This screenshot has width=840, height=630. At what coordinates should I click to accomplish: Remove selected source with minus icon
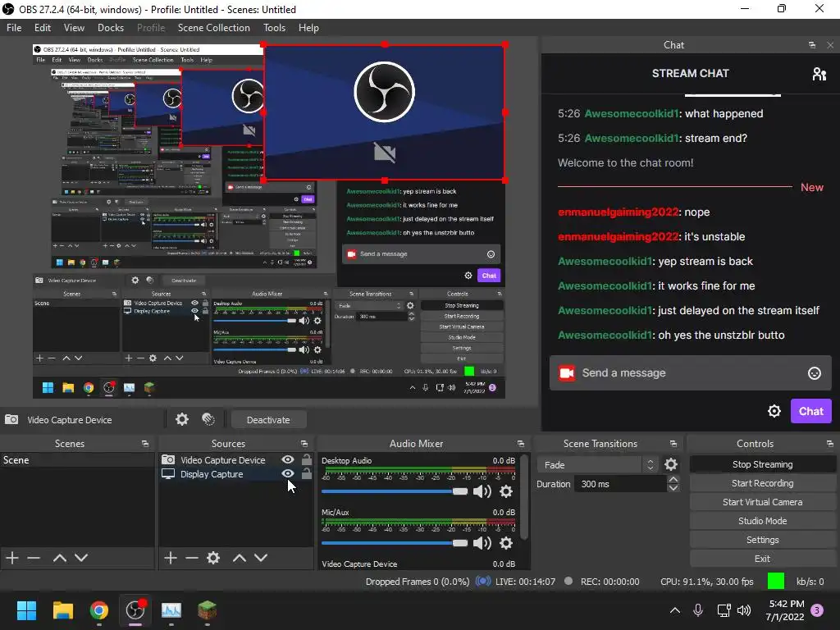[x=192, y=558]
